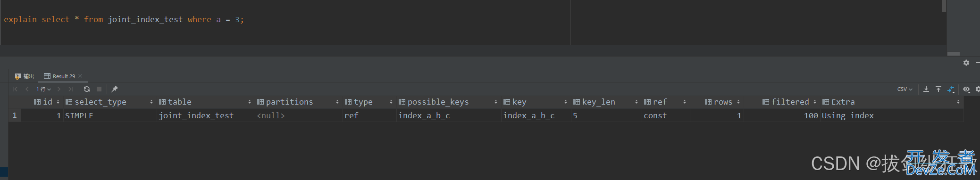
Task: Pin the Result 29 tab
Action: tap(115, 89)
